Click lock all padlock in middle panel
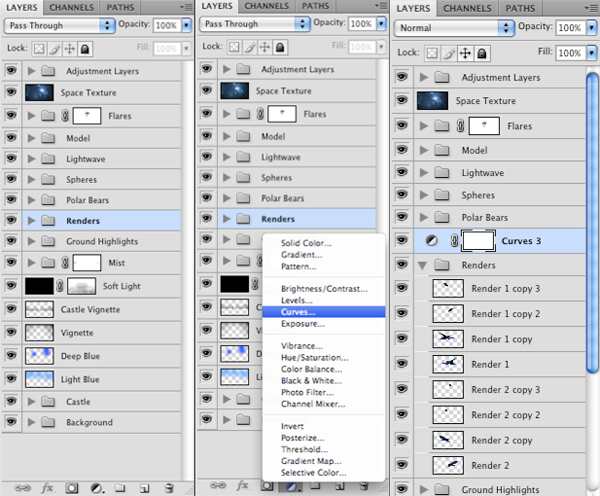 (x=280, y=47)
